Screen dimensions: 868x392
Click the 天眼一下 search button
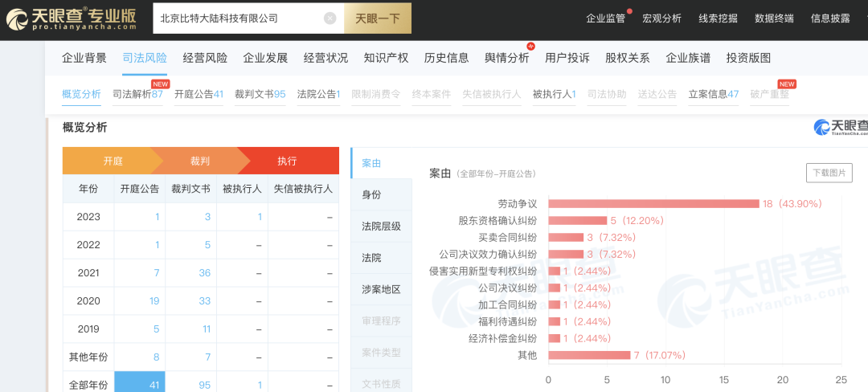click(x=377, y=18)
